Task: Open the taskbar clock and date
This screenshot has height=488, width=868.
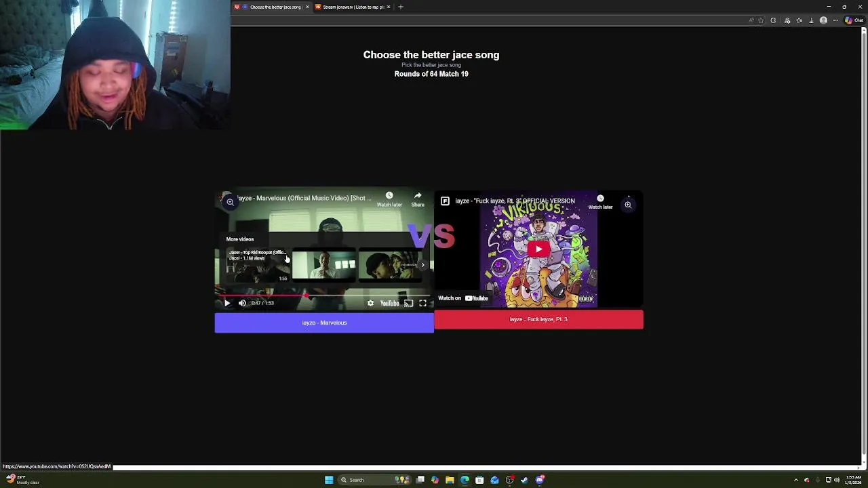Action: [x=853, y=480]
